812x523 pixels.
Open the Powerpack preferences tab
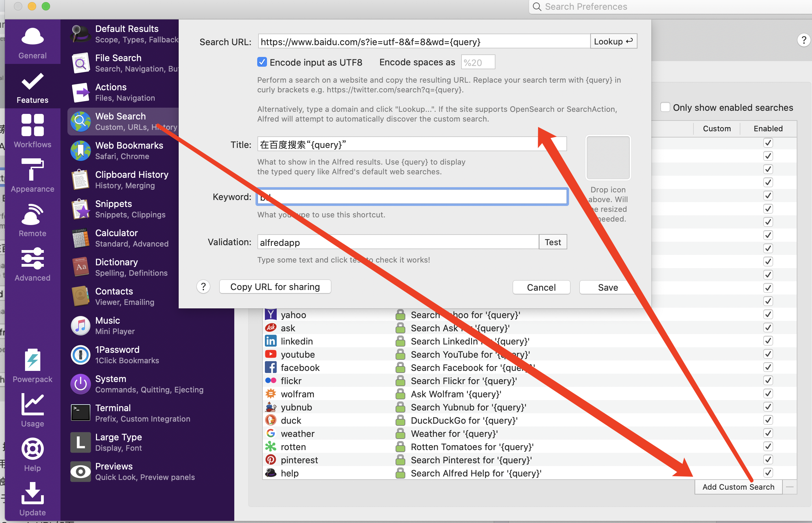[32, 365]
